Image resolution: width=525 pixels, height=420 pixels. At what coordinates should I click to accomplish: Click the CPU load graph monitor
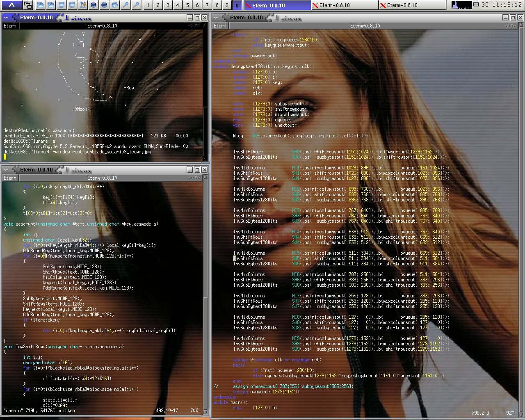(x=461, y=5)
